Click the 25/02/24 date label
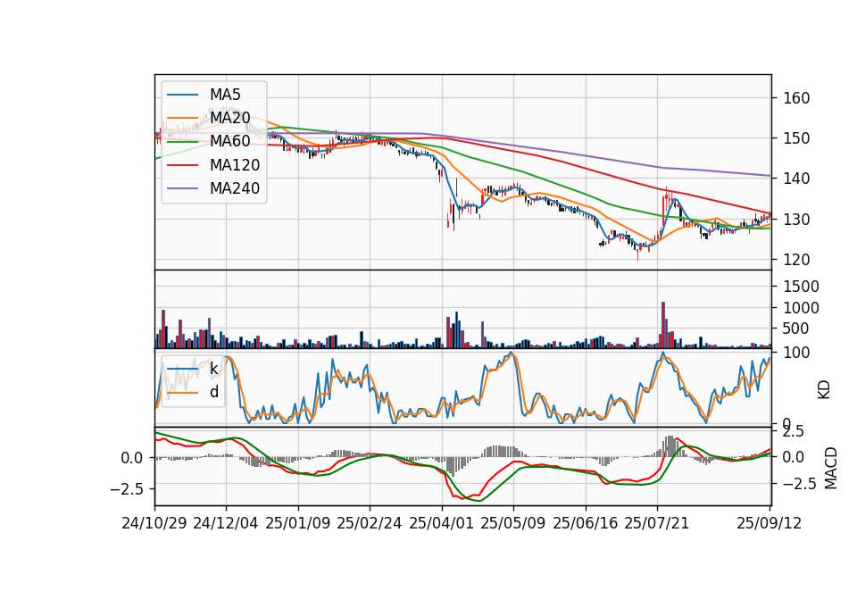 click(370, 523)
